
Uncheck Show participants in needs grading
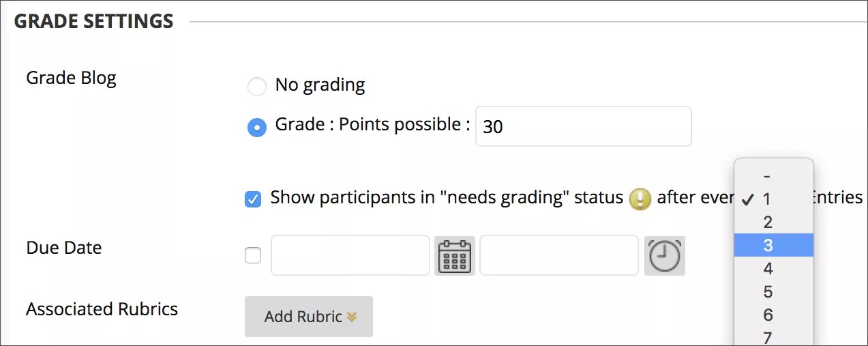pyautogui.click(x=253, y=199)
